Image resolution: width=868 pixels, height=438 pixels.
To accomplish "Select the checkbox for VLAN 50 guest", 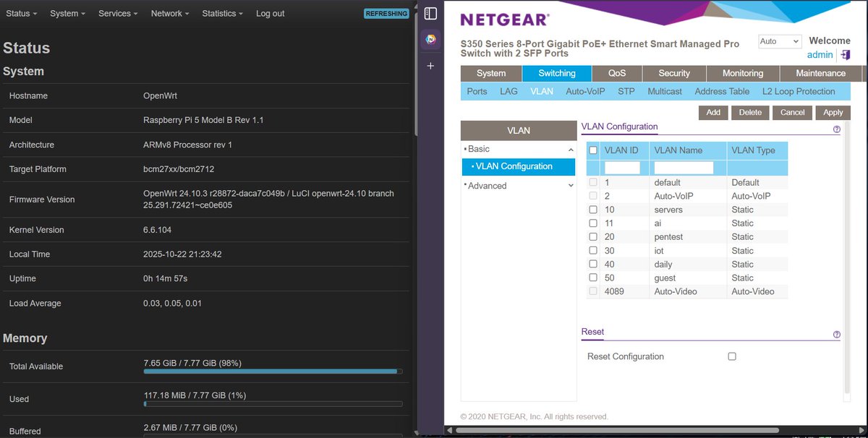I will click(x=593, y=278).
